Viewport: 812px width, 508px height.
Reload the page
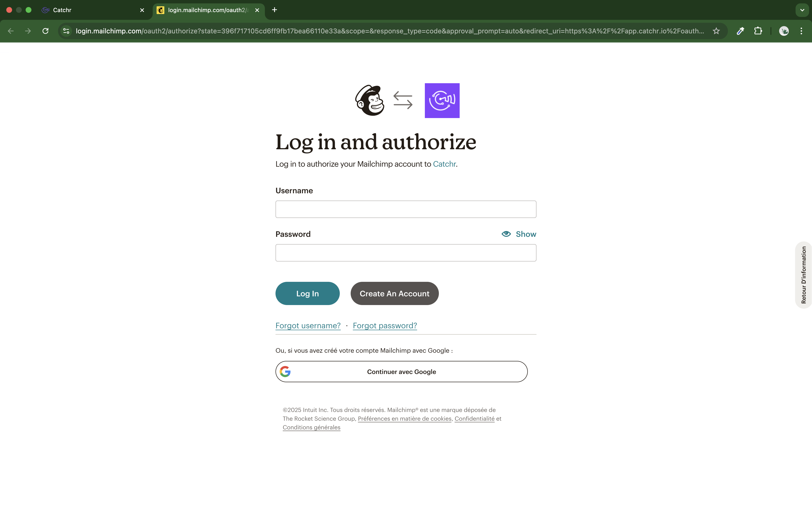pyautogui.click(x=46, y=31)
